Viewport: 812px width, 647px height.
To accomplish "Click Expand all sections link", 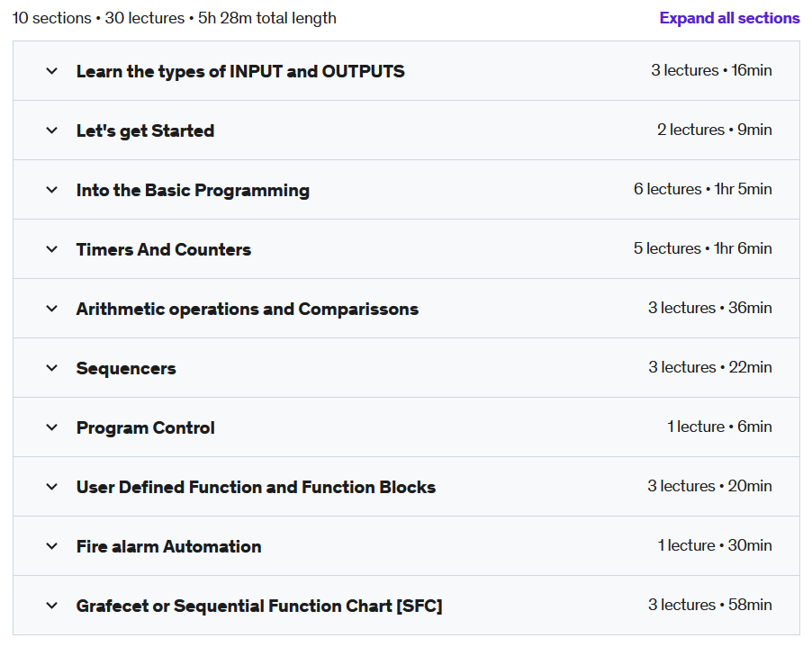I will pos(729,18).
